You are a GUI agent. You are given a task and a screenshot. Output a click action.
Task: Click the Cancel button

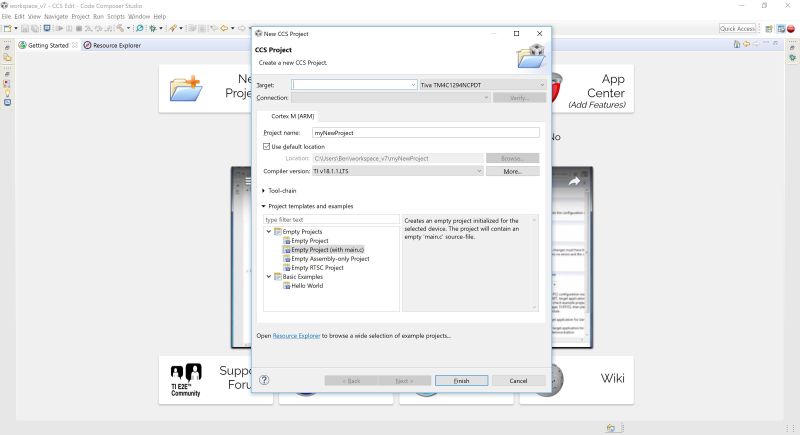(x=518, y=380)
